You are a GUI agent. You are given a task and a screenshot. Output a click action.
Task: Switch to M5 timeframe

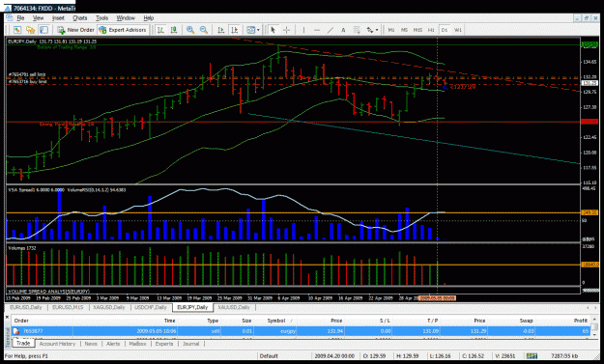404,30
